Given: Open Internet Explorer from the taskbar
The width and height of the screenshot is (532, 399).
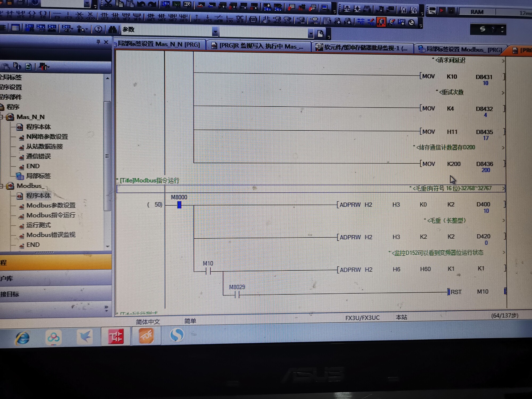Looking at the screenshot, I should click(23, 338).
